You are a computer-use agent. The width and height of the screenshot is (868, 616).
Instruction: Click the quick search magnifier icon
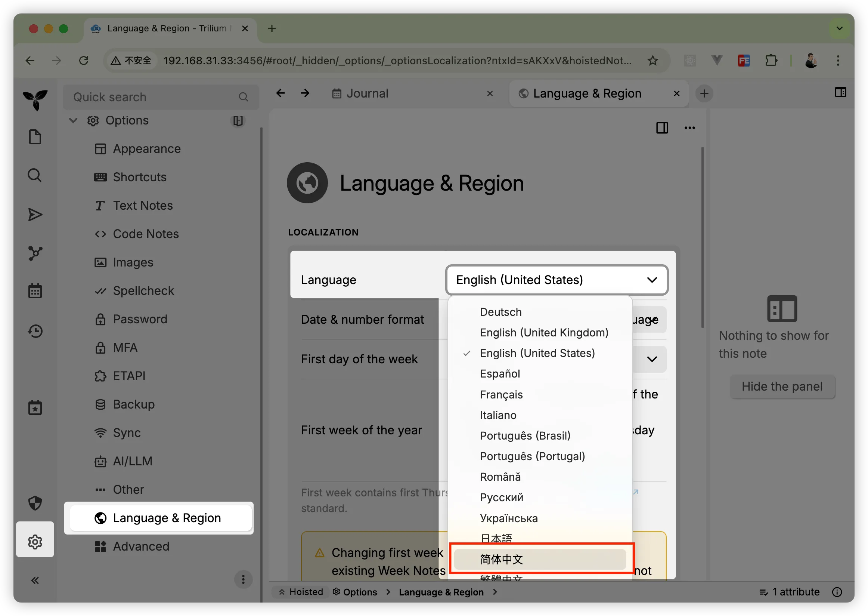tap(244, 97)
